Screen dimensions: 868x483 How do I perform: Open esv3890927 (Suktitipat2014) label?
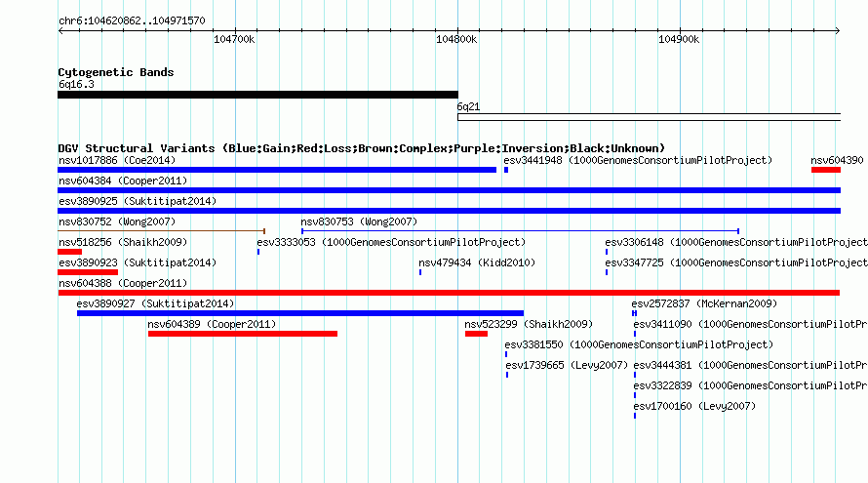pyautogui.click(x=155, y=303)
